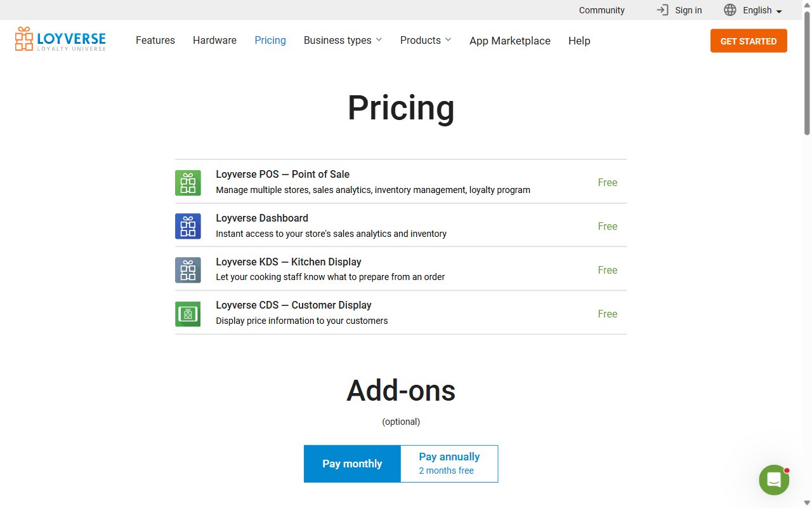Click the GET STARTED button

(x=749, y=41)
